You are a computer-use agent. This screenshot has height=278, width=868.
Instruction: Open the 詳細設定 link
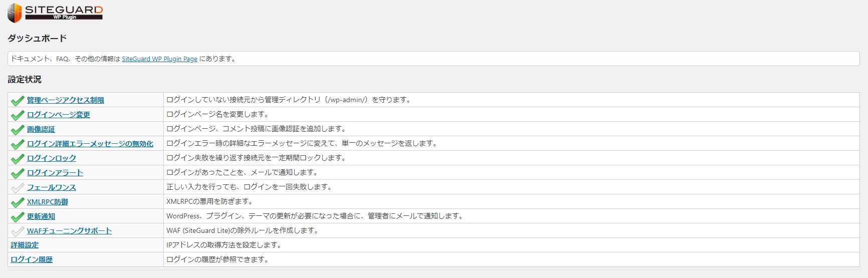25,245
